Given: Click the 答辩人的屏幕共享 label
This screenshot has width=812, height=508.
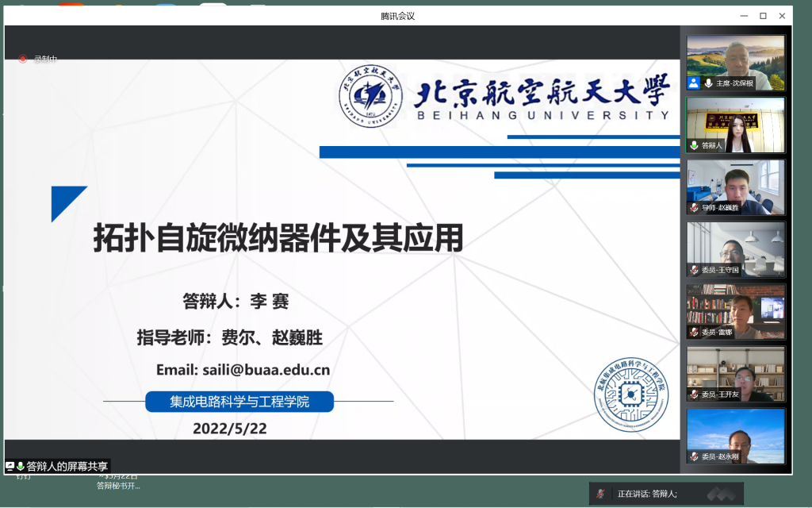Looking at the screenshot, I should coord(67,467).
